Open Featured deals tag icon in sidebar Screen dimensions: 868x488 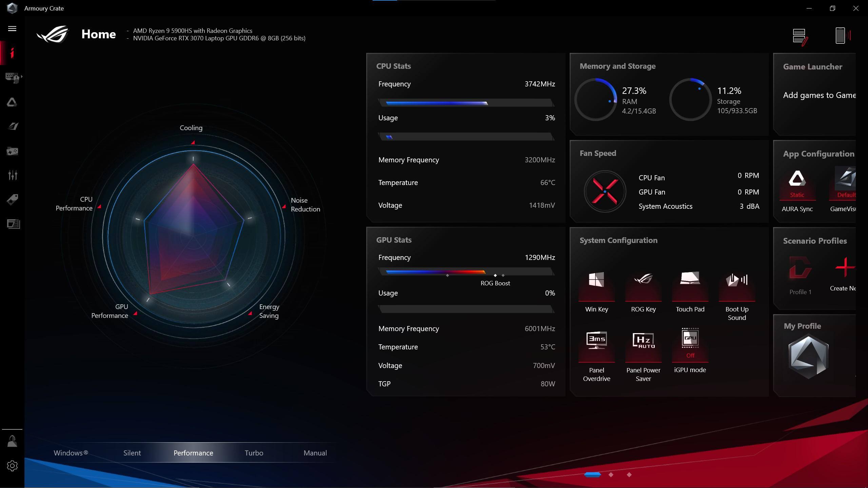tap(13, 200)
